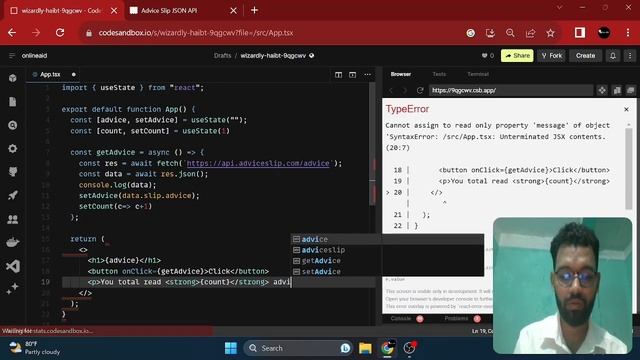Click the like heart icon
This screenshot has width=640, height=360.
[484, 56]
